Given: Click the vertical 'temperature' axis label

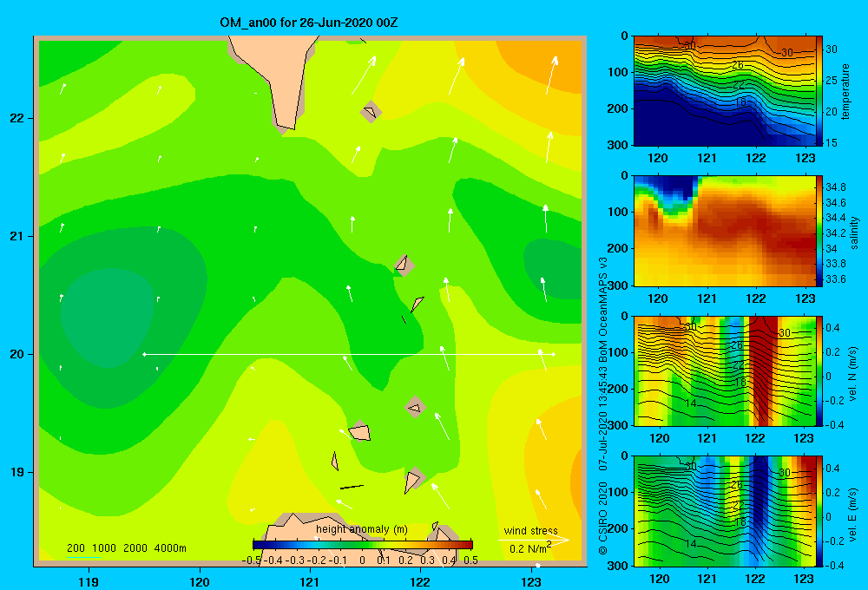Looking at the screenshot, I should (845, 91).
